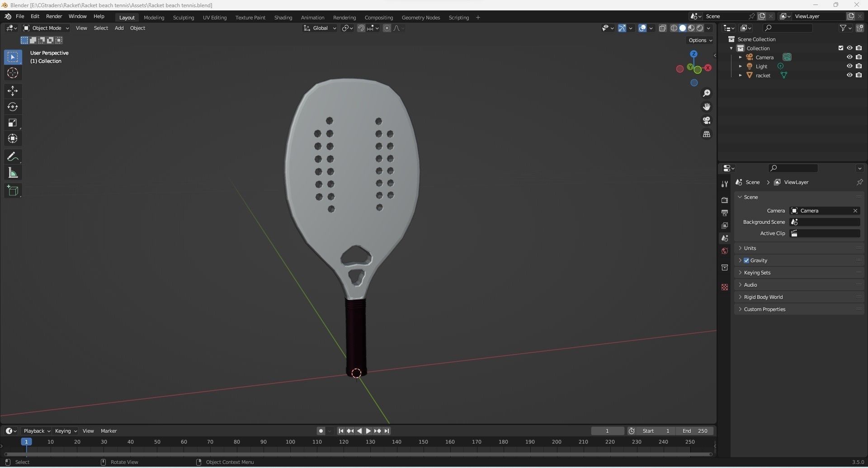Toggle camera view with the camera icon
The height and width of the screenshot is (468, 868).
click(x=707, y=120)
